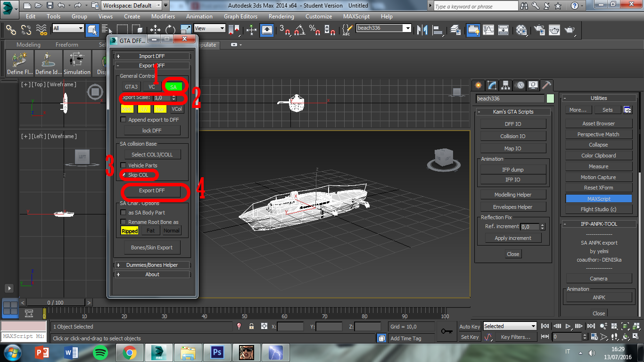Toggle the Angle Snap icon
This screenshot has width=644, height=362.
coord(299,30)
